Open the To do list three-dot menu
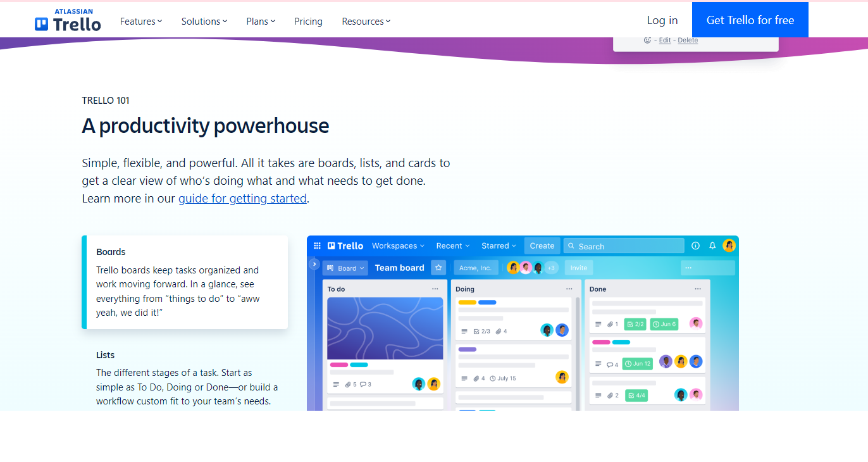 pyautogui.click(x=435, y=289)
